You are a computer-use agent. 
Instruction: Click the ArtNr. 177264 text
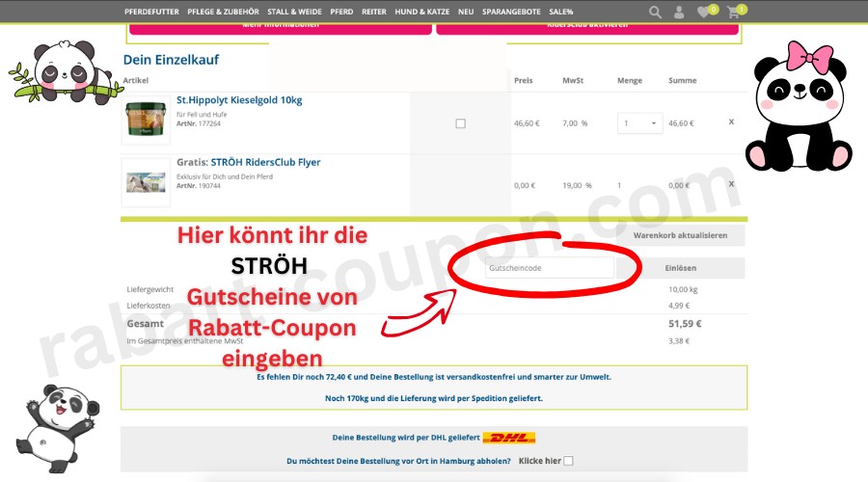[x=198, y=124]
